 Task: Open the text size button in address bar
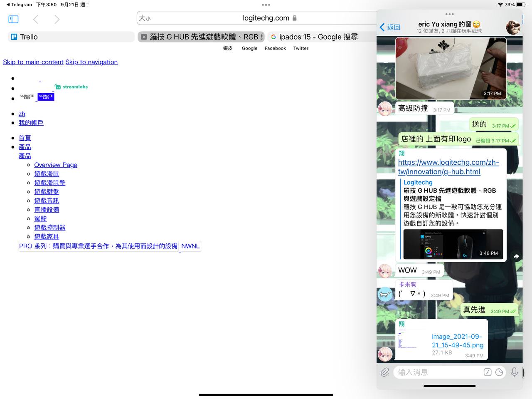click(145, 18)
